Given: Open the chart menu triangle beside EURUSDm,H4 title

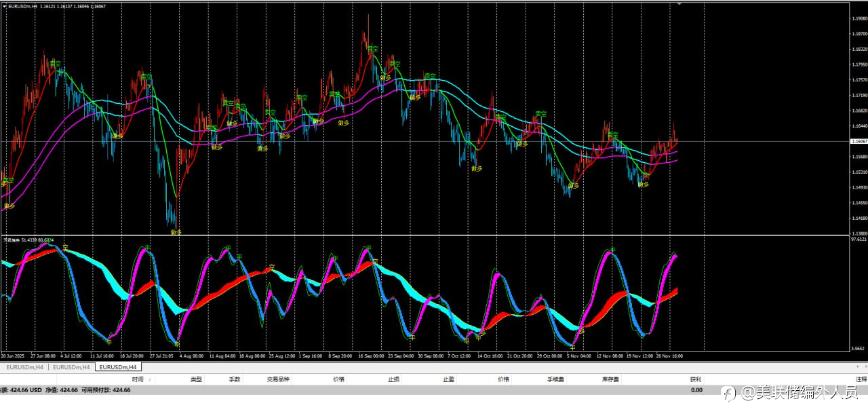Looking at the screenshot, I should [4, 6].
